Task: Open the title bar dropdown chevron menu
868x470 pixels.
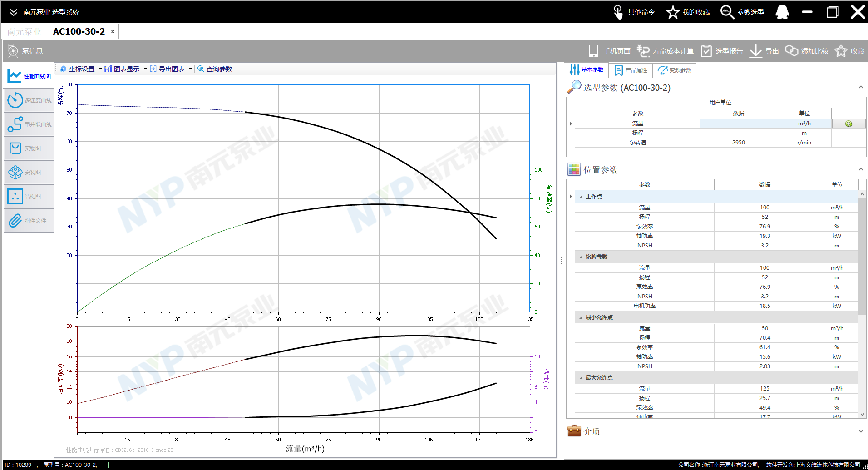Action: (14, 12)
